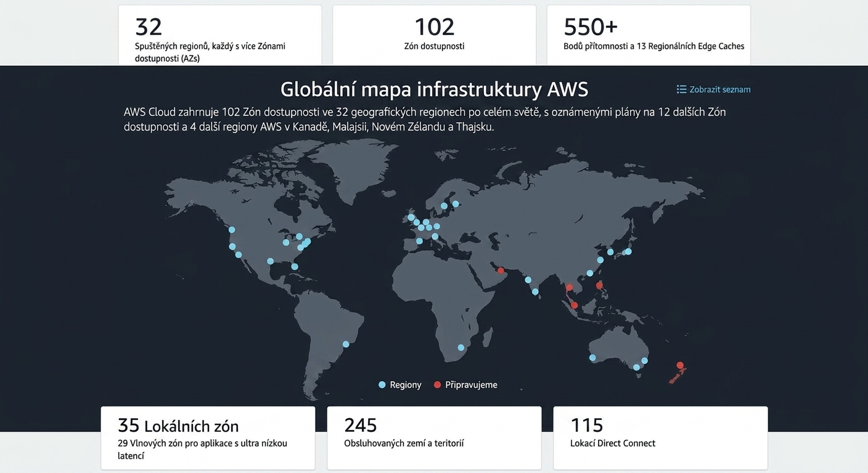Click the Lokací Direct Connect label
The width and height of the screenshot is (868, 473).
[x=613, y=443]
